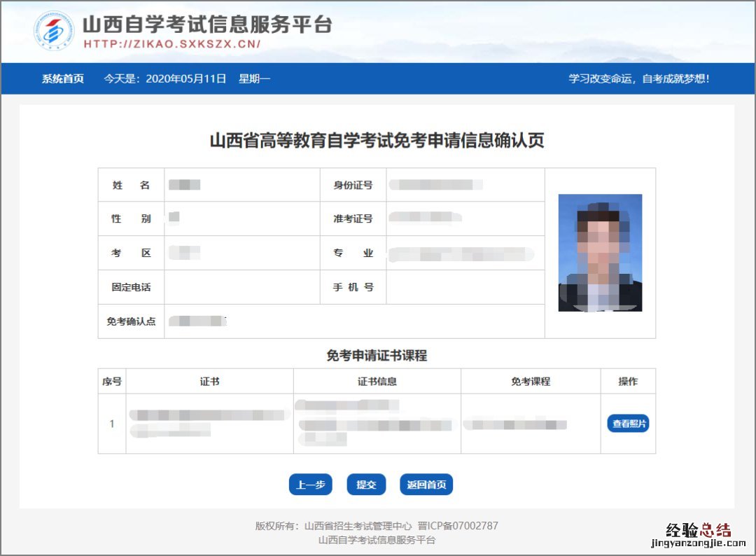Viewport: 756px width, 556px height.
Task: Select the blurred candidate photo thumbnail
Action: (600, 253)
